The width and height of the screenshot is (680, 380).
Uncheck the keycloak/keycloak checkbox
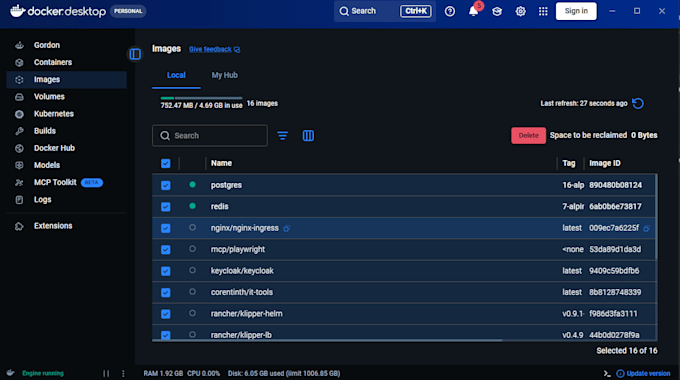pyautogui.click(x=166, y=271)
